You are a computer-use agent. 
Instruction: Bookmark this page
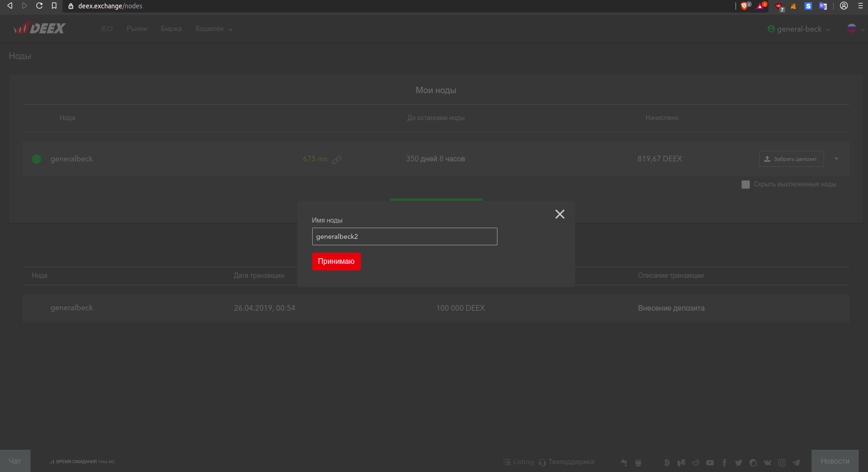[x=54, y=6]
